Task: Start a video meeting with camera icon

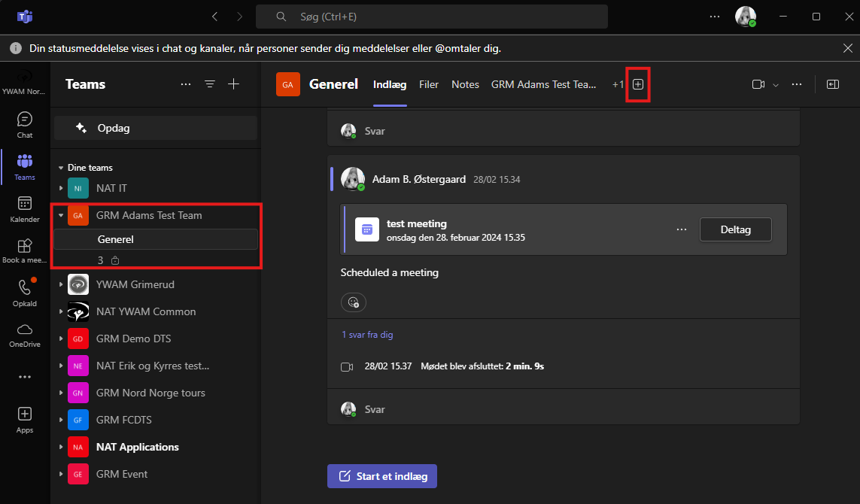Action: (x=758, y=84)
